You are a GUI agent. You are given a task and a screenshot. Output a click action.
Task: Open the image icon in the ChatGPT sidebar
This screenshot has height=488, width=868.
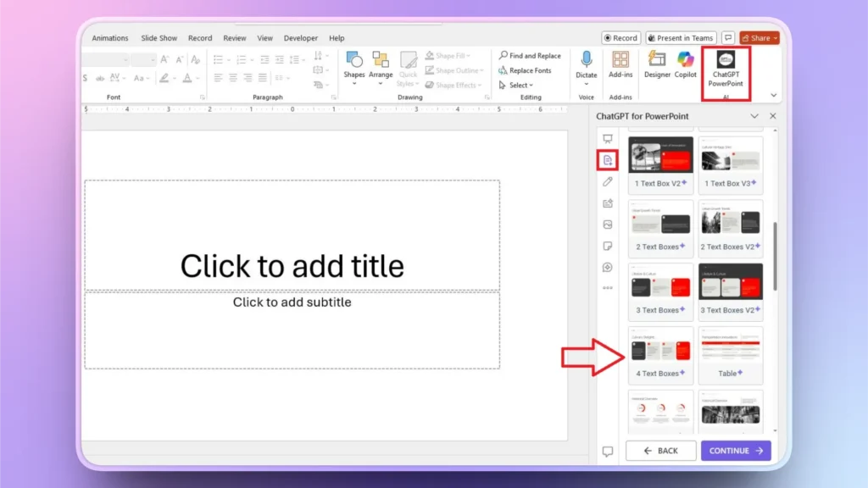tap(607, 225)
